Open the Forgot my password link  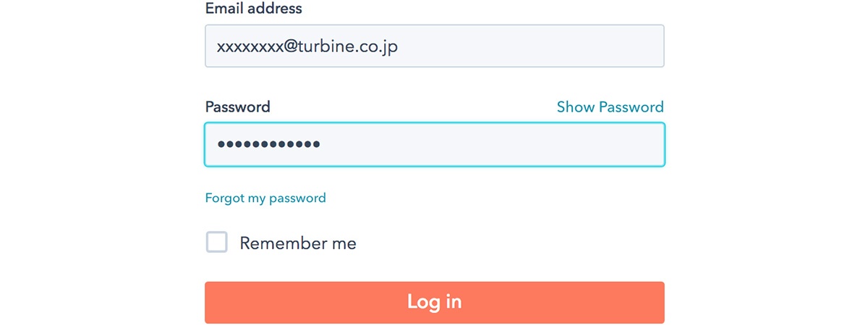[265, 198]
